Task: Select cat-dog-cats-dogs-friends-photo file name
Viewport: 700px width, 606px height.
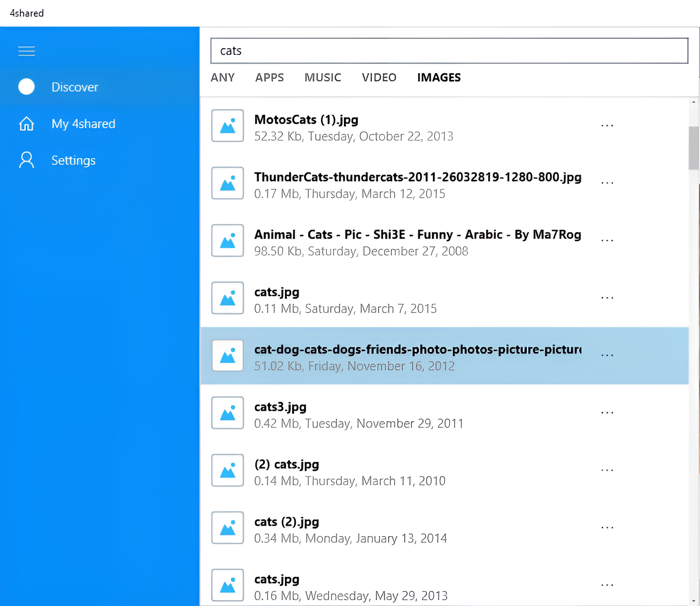Action: [x=418, y=350]
